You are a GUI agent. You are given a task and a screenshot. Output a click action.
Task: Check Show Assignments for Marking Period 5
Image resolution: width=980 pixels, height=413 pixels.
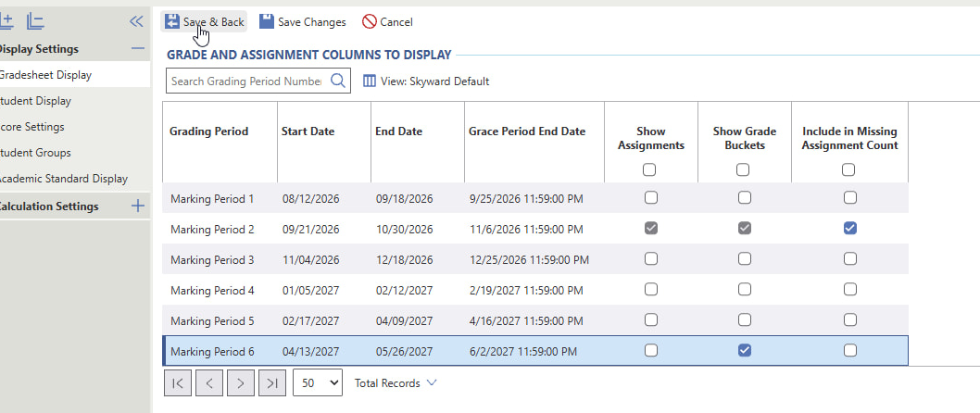click(x=650, y=319)
